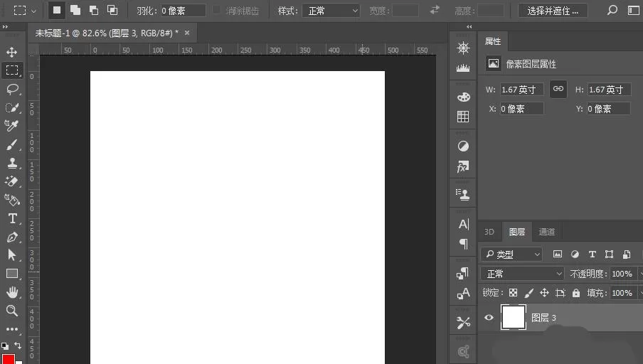Select the Lasso tool
643x364 pixels.
tap(12, 89)
